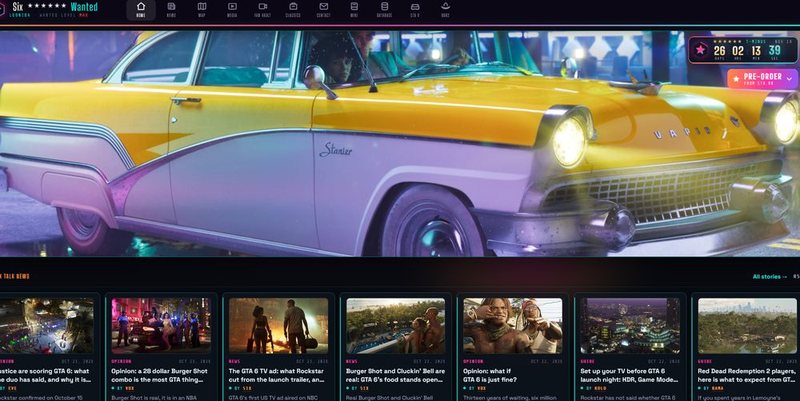Read 'Red Dead Redemption 2 players' headline

click(747, 375)
